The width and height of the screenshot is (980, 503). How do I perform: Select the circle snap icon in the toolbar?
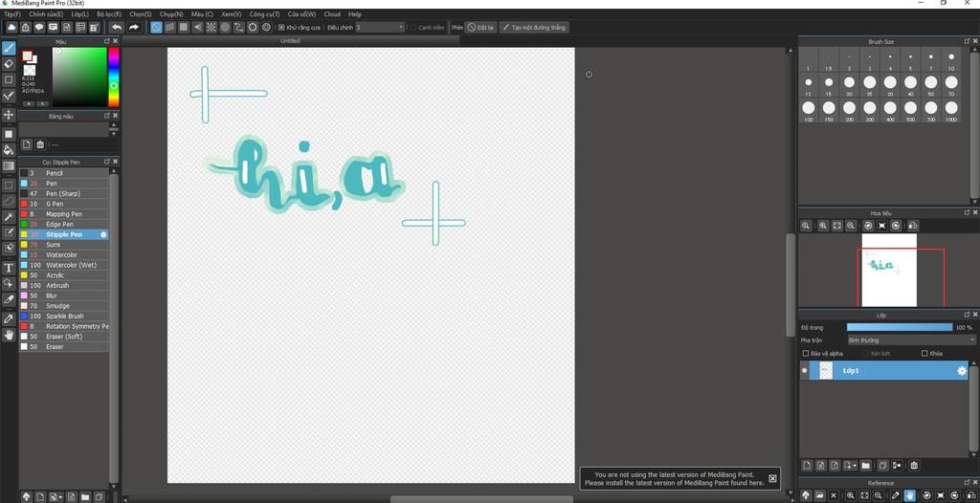(225, 27)
